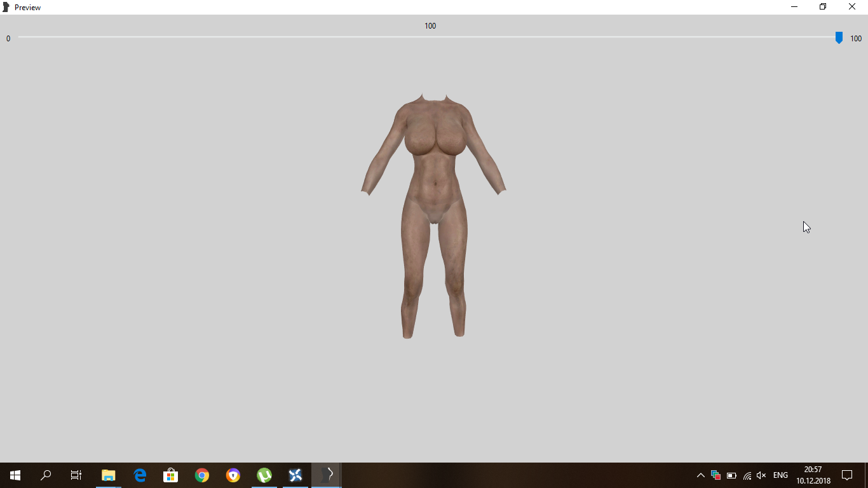Image resolution: width=868 pixels, height=488 pixels.
Task: Launch Microsoft Edge from the taskbar
Action: (x=140, y=475)
